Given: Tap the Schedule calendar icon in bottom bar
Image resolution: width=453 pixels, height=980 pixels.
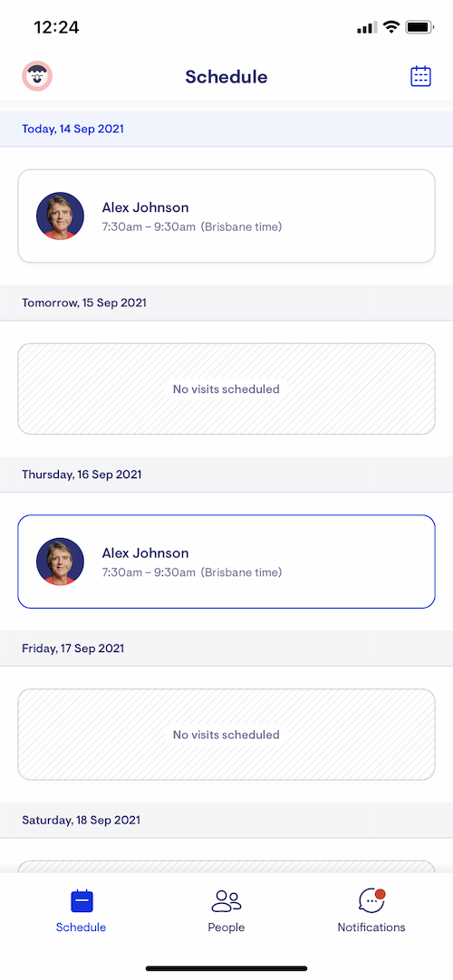Looking at the screenshot, I should click(82, 900).
